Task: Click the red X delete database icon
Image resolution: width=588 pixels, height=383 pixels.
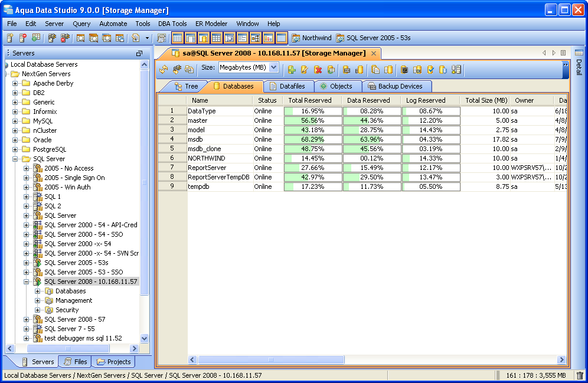Action: pos(318,70)
